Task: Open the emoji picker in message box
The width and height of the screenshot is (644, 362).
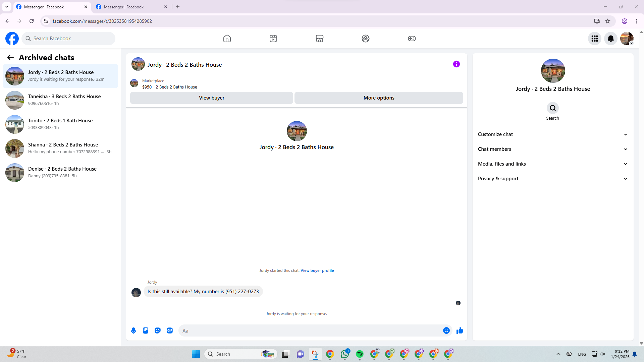Action: 446,330
